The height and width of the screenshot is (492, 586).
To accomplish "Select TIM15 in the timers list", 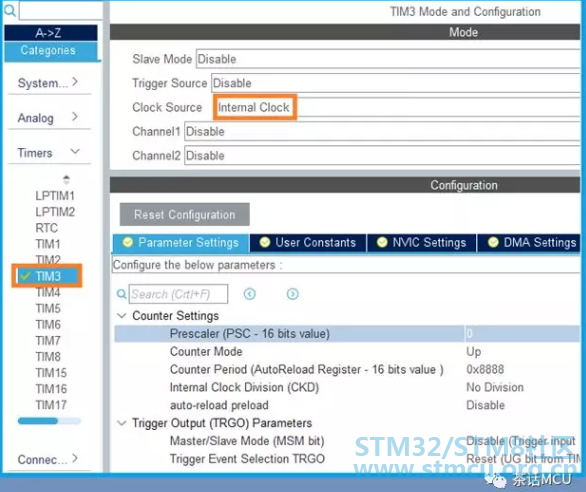I will (x=51, y=373).
